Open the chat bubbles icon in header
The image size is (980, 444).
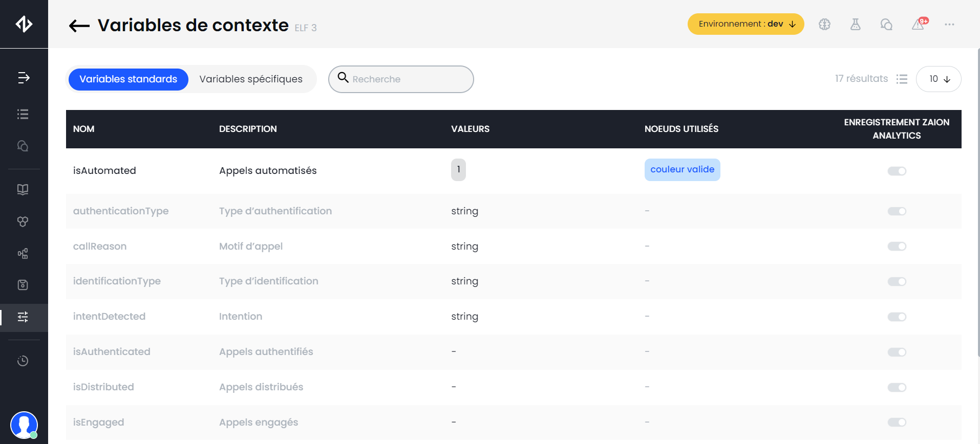pos(886,25)
